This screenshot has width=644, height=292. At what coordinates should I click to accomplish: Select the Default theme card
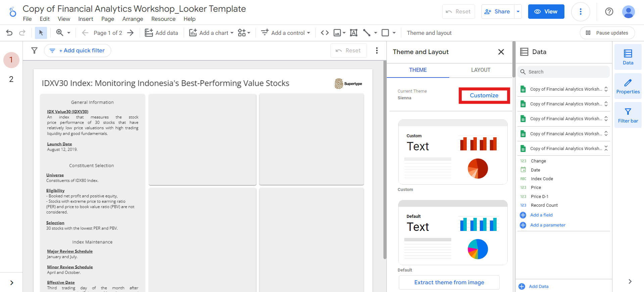pos(453,233)
